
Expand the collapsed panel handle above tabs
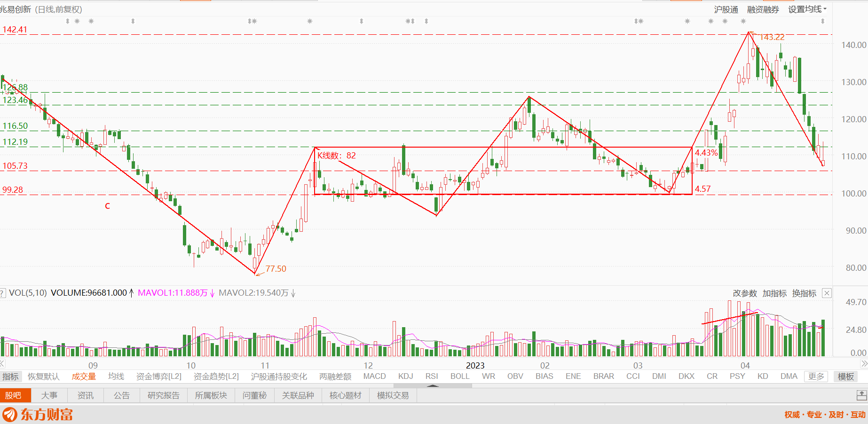(x=433, y=385)
